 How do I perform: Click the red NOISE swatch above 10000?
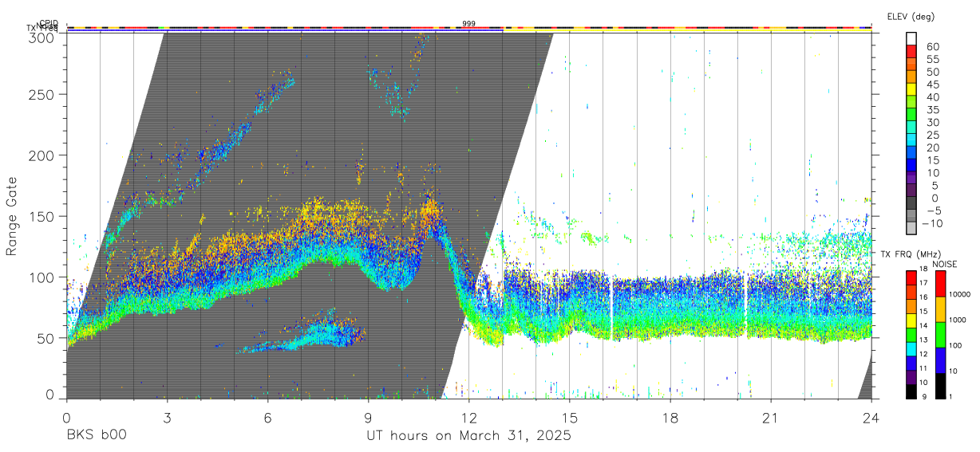coord(940,283)
